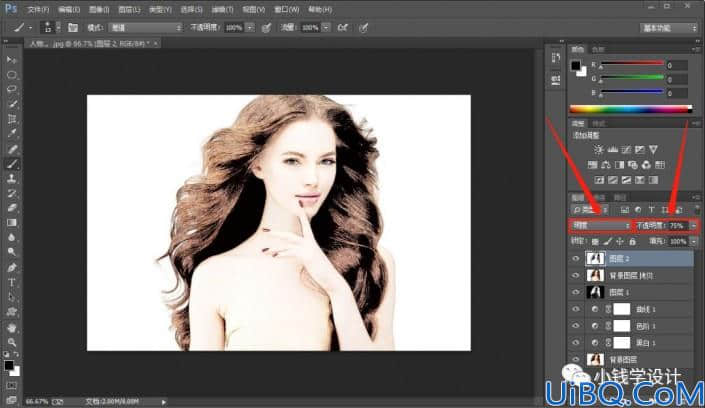Enable airbrush mode in options bar
This screenshot has height=408, width=705.
[343, 28]
